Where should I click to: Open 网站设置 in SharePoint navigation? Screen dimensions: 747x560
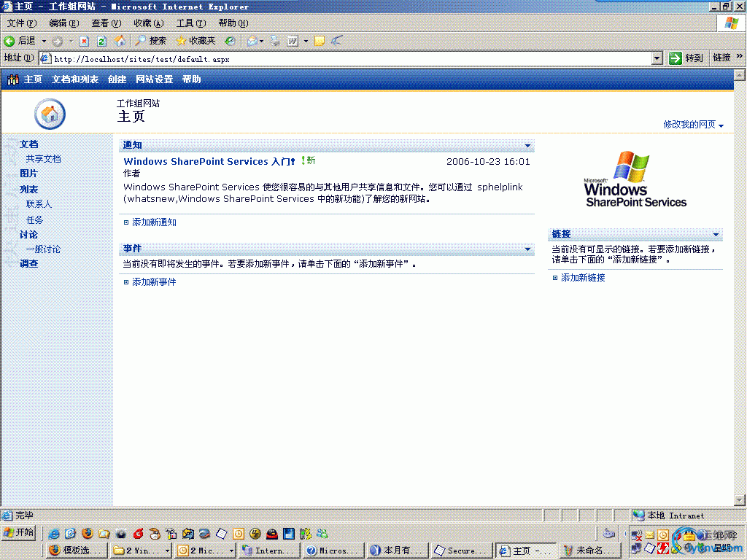tap(155, 79)
